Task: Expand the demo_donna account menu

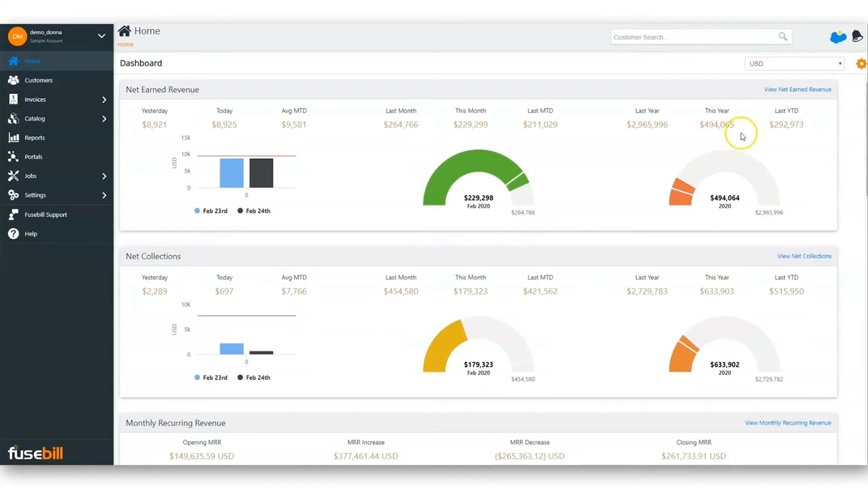Action: click(102, 36)
